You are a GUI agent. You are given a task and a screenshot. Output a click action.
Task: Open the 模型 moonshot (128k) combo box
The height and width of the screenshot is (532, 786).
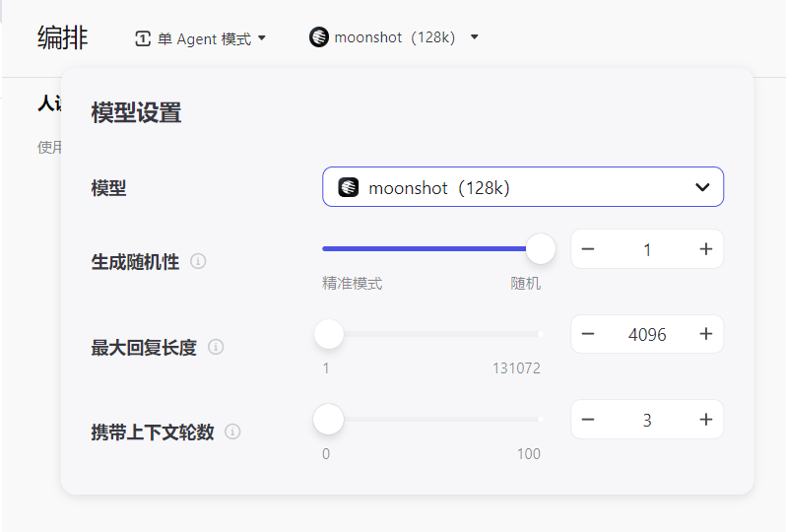click(x=522, y=187)
